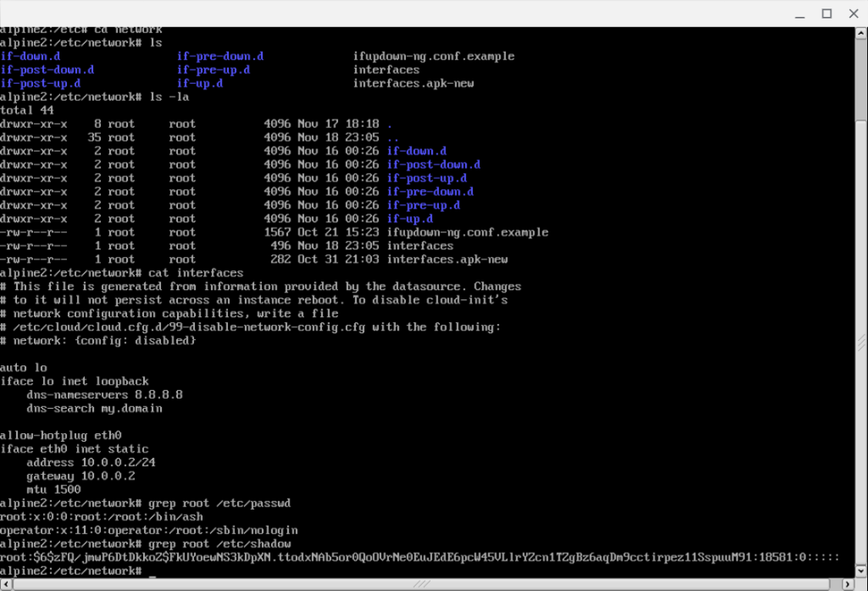
Task: Click the ifupdown-ng.conf.example file in the long listing
Action: pyautogui.click(x=468, y=232)
